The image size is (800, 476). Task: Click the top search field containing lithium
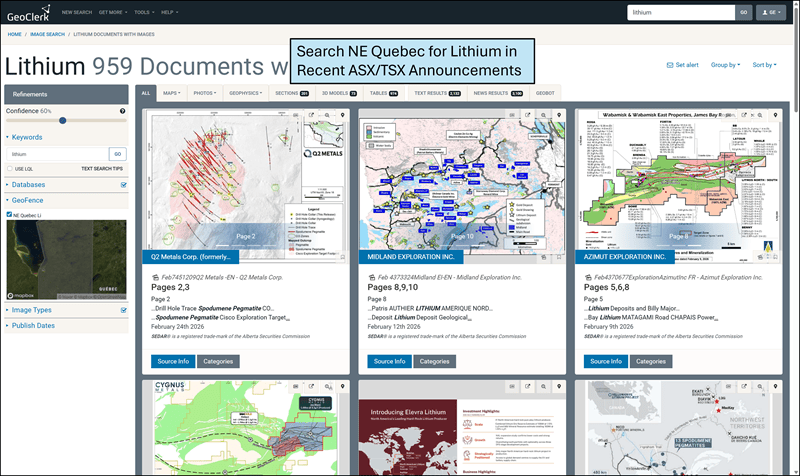(681, 12)
